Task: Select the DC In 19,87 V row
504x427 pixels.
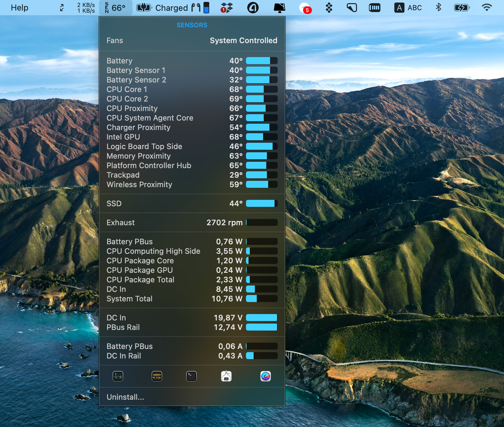Action: (192, 318)
